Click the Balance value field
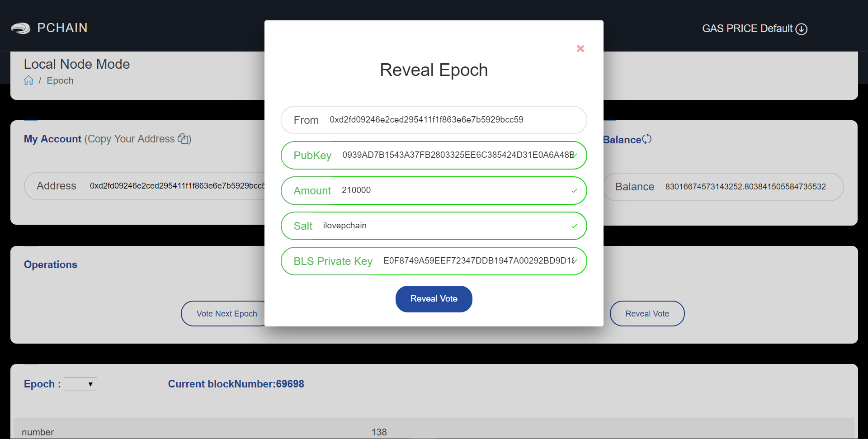 723,187
